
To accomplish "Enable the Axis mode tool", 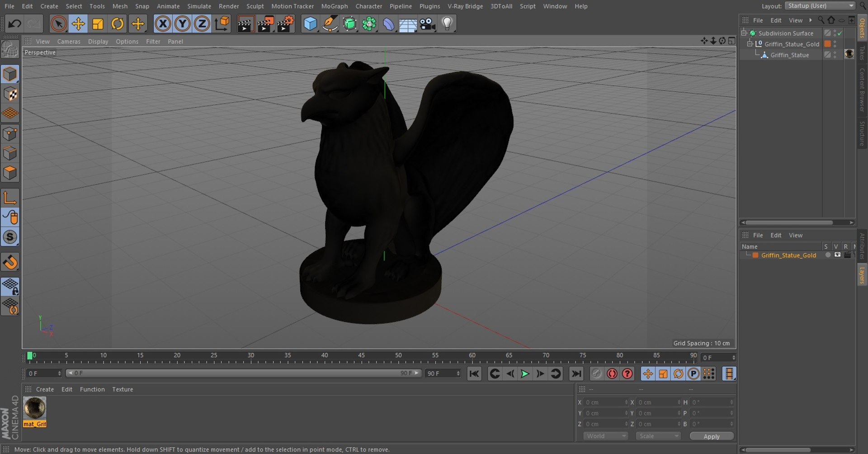I will (x=10, y=198).
